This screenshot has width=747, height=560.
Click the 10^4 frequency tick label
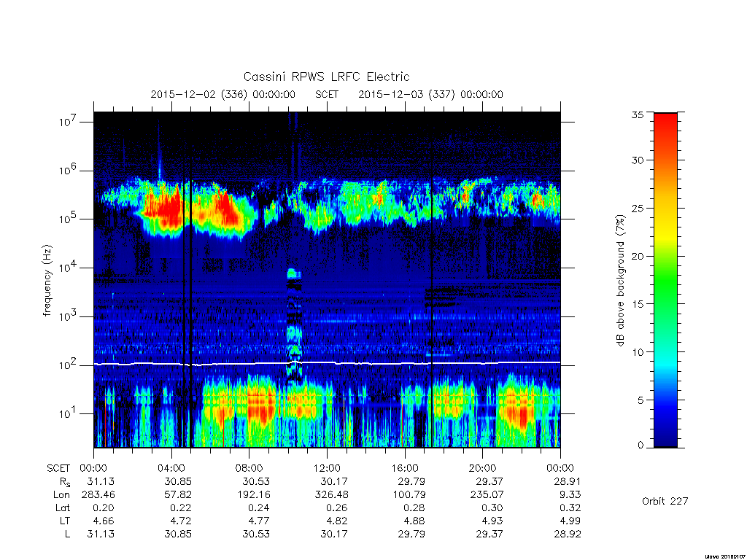tap(68, 267)
